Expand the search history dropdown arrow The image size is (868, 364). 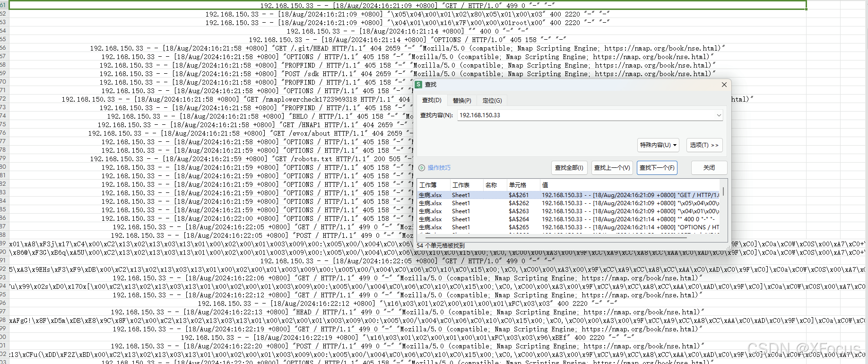[719, 115]
